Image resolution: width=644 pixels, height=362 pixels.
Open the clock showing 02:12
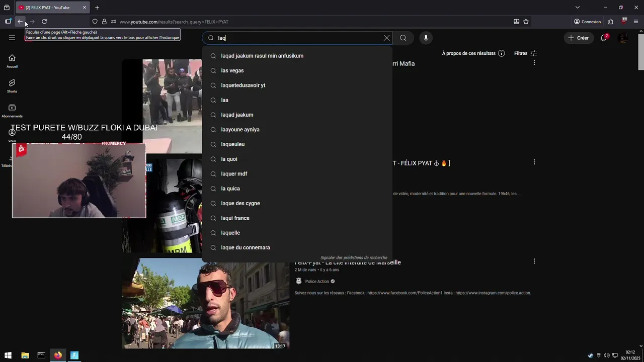[x=630, y=355]
